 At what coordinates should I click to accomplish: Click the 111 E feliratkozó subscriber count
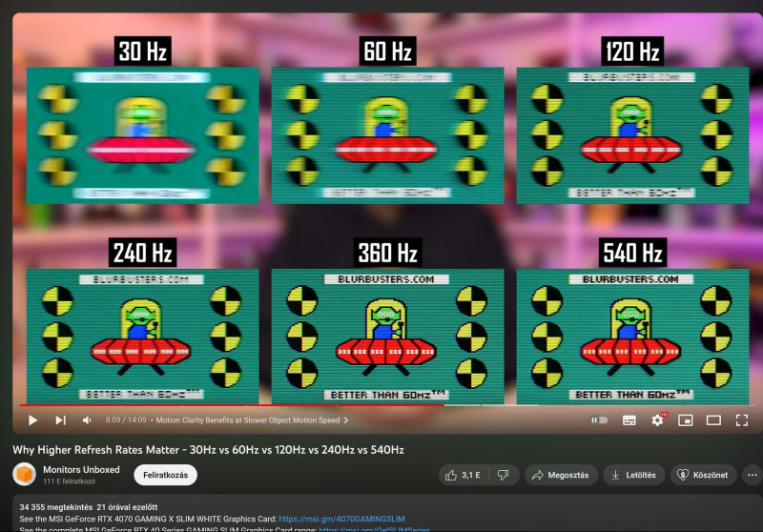69,481
